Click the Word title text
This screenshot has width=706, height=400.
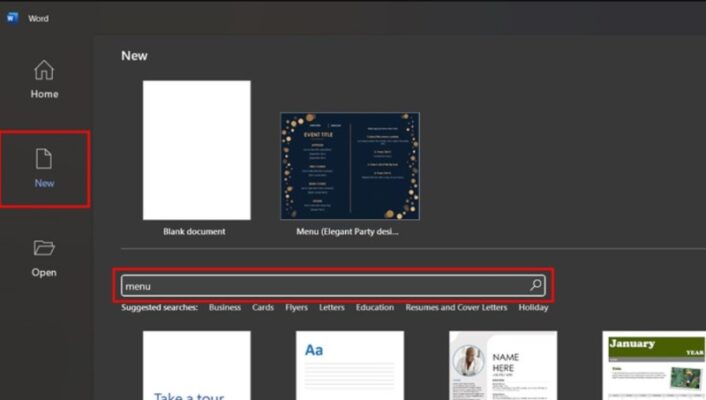point(38,18)
